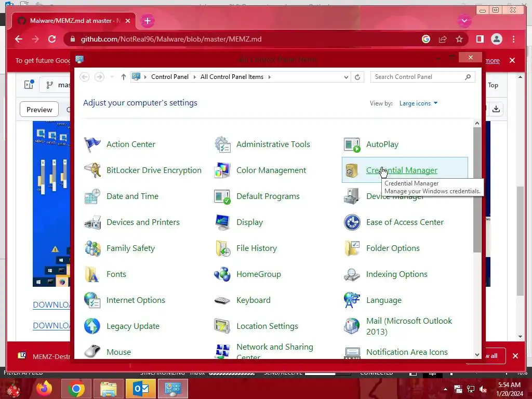Screen dimensions: 532x399
Task: Click the Ease of Access Center text
Action: coord(405,222)
